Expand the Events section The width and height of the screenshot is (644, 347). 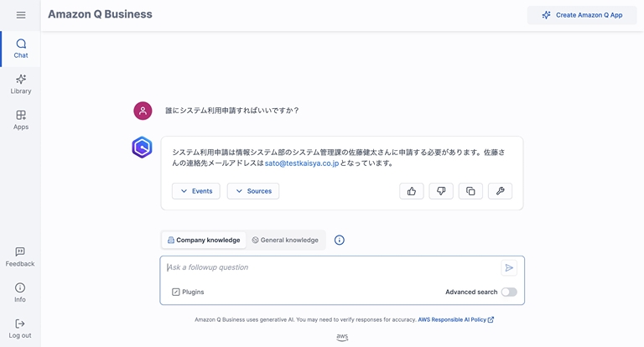coord(196,191)
